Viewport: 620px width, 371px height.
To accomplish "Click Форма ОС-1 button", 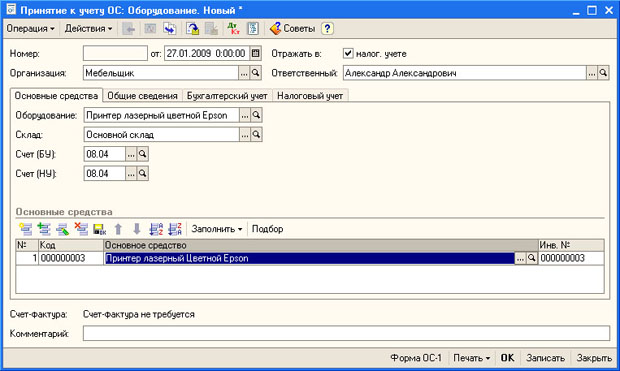I will pos(416,358).
